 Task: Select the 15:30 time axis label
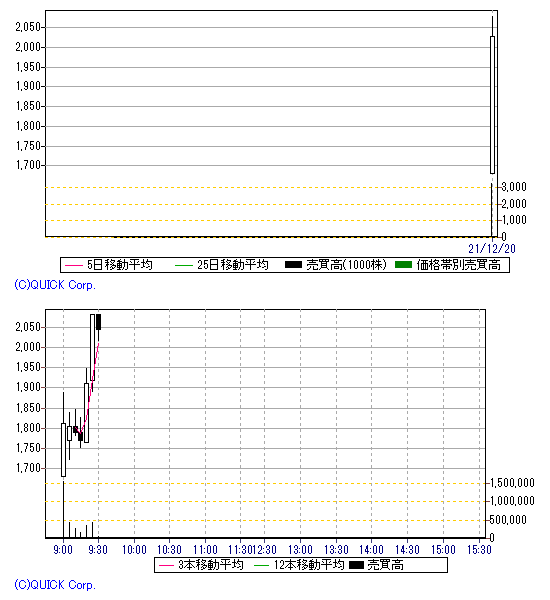(479, 550)
